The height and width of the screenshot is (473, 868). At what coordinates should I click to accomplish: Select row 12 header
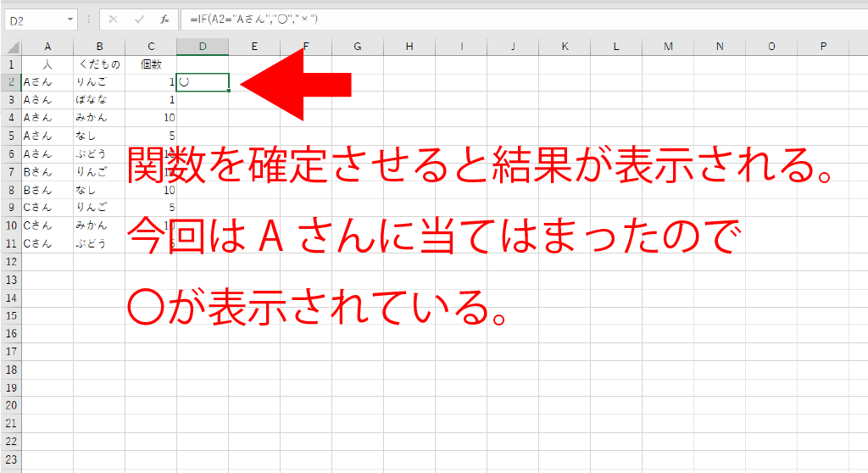point(11,261)
